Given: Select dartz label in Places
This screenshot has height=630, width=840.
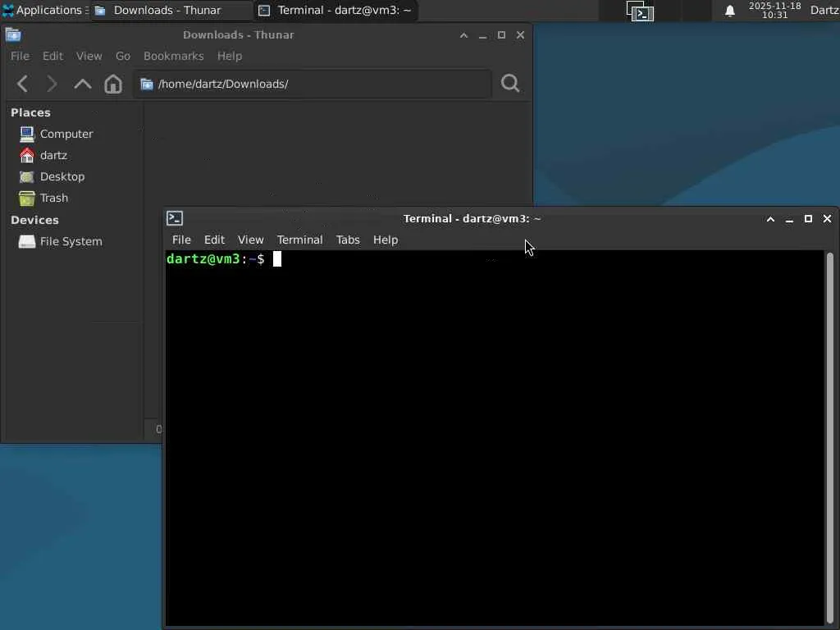Looking at the screenshot, I should pyautogui.click(x=53, y=155).
